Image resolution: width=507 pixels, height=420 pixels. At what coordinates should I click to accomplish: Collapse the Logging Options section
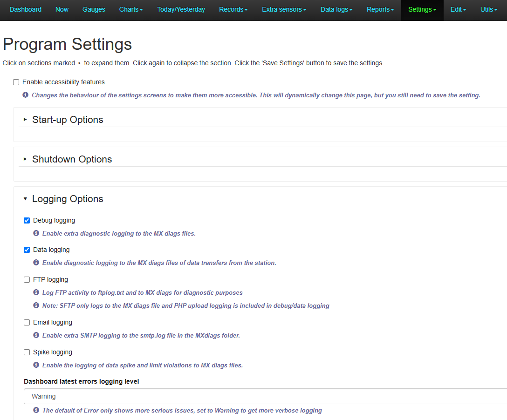coord(68,199)
